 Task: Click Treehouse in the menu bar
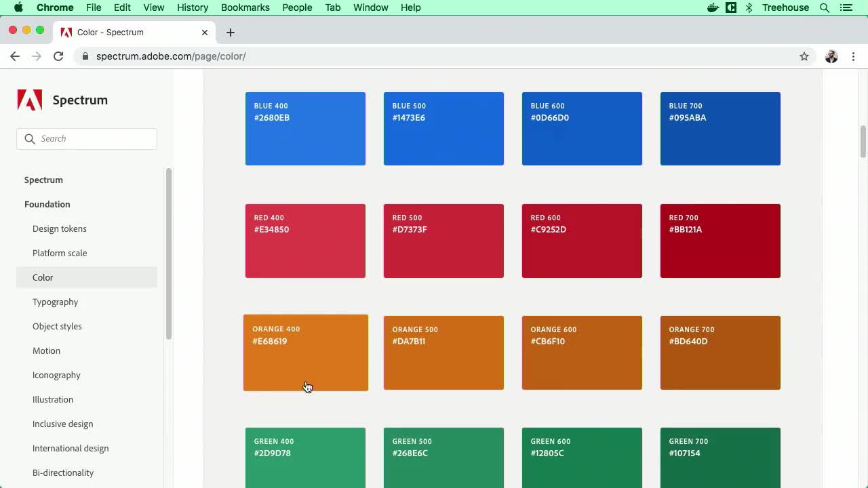coord(785,7)
